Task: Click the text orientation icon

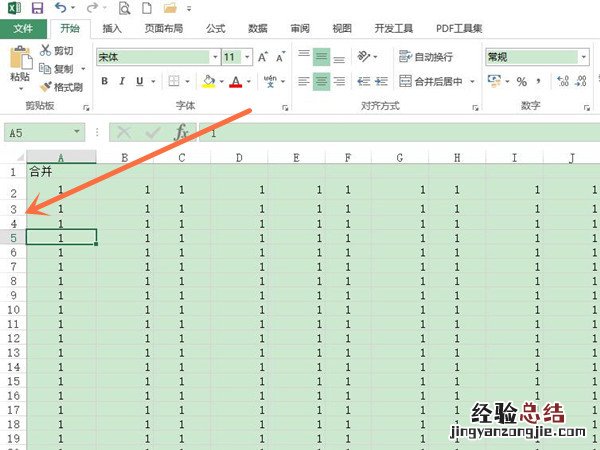Action: coord(365,57)
